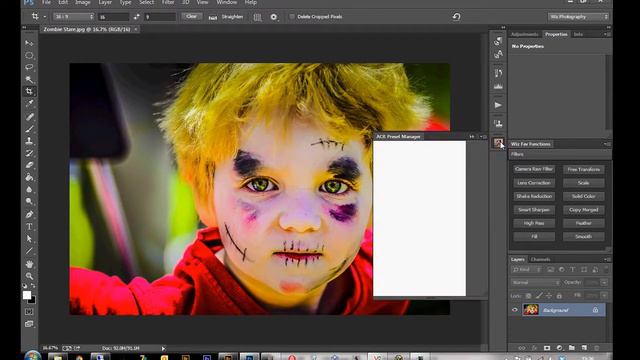Create a new layer

click(584, 348)
